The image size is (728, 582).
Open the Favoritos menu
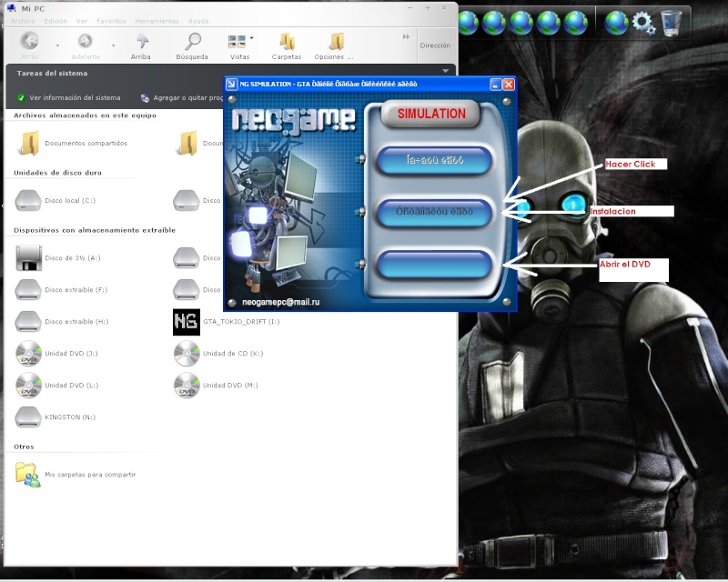pyautogui.click(x=111, y=21)
